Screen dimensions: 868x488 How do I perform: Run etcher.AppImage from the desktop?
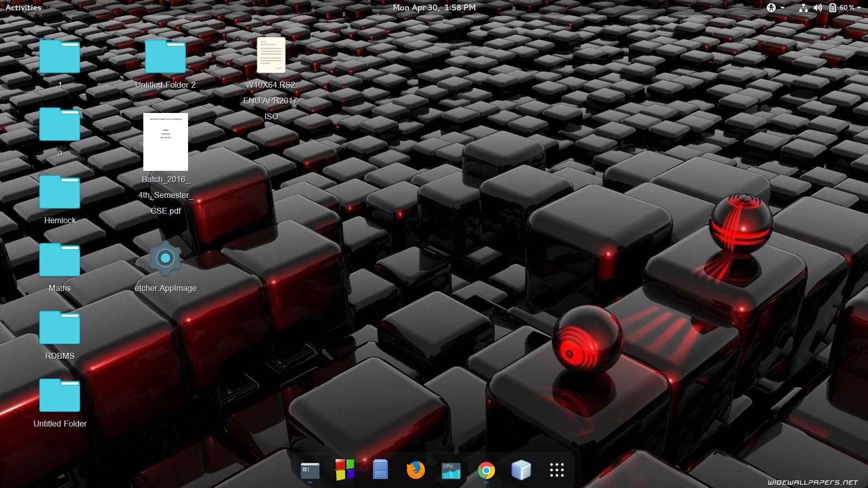165,258
